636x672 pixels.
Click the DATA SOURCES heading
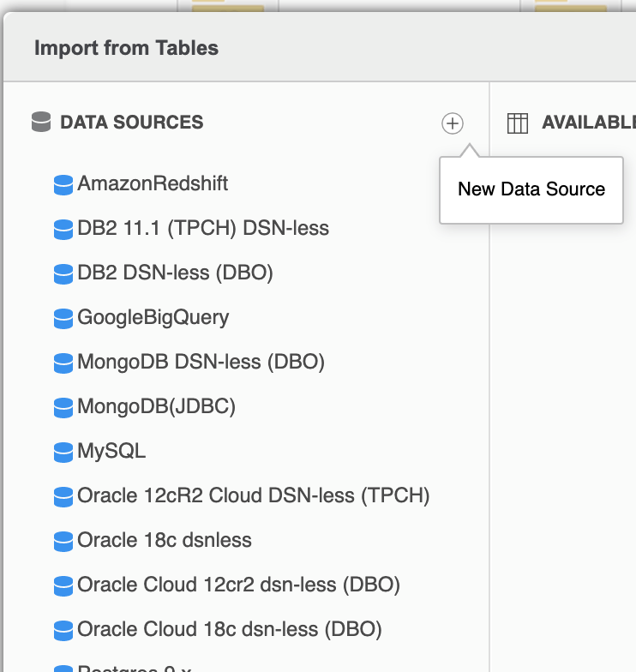(132, 122)
